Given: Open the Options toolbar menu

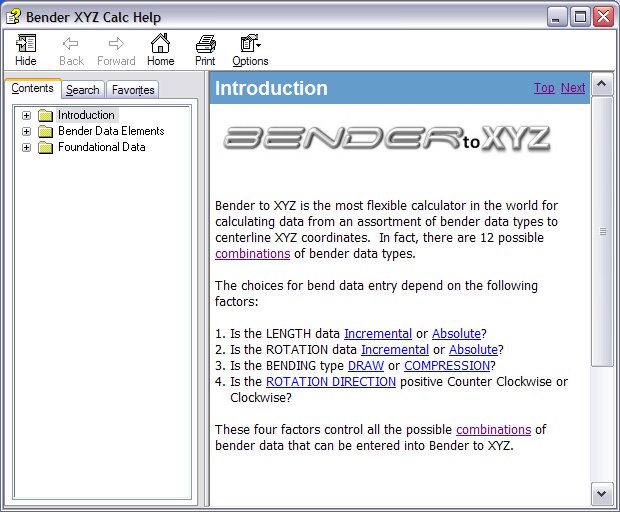Looking at the screenshot, I should 250,44.
